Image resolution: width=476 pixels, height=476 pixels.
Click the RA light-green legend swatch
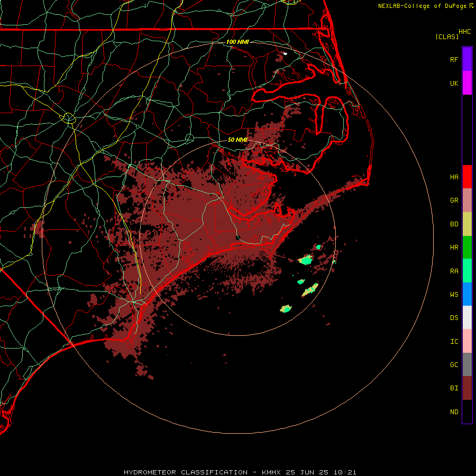[467, 271]
